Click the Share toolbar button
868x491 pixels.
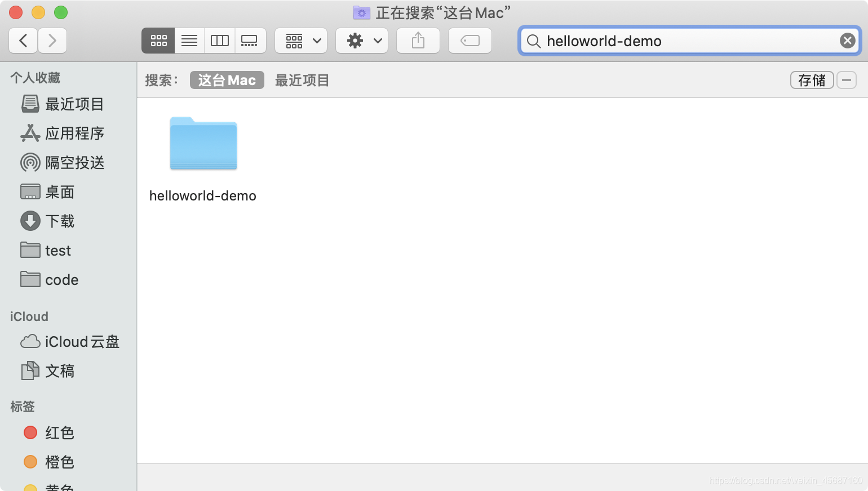coord(418,41)
